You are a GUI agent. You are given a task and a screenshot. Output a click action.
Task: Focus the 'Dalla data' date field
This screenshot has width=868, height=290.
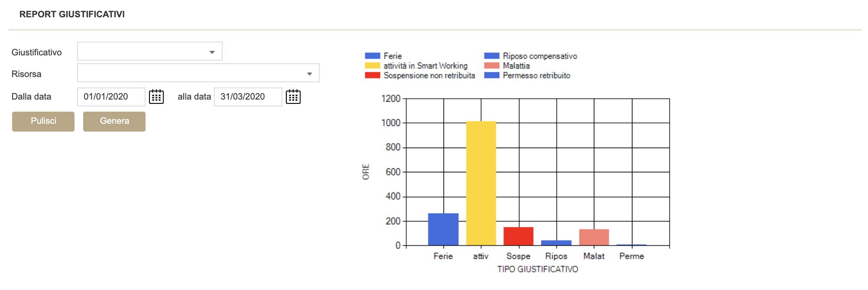(x=111, y=97)
